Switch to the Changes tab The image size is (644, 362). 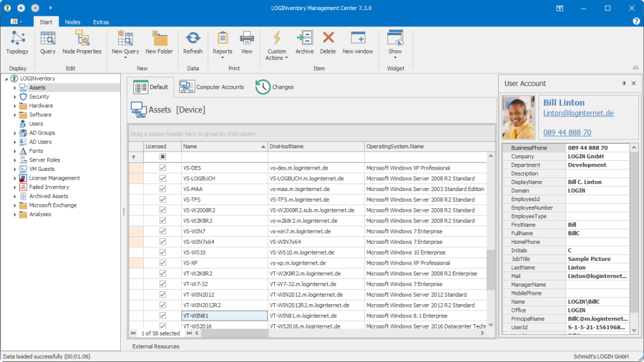(274, 87)
